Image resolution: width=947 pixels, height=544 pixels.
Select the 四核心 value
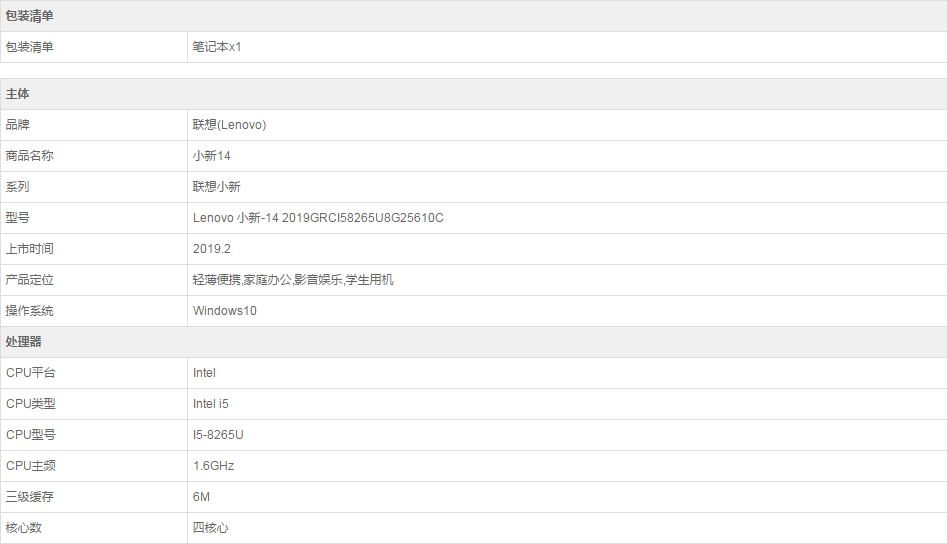[x=211, y=528]
